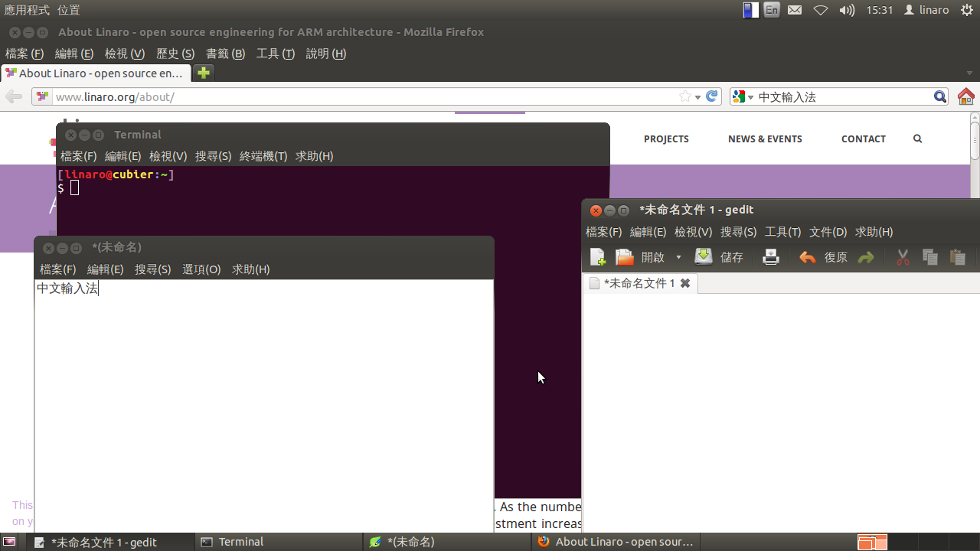Click gedit new document icon

598,257
